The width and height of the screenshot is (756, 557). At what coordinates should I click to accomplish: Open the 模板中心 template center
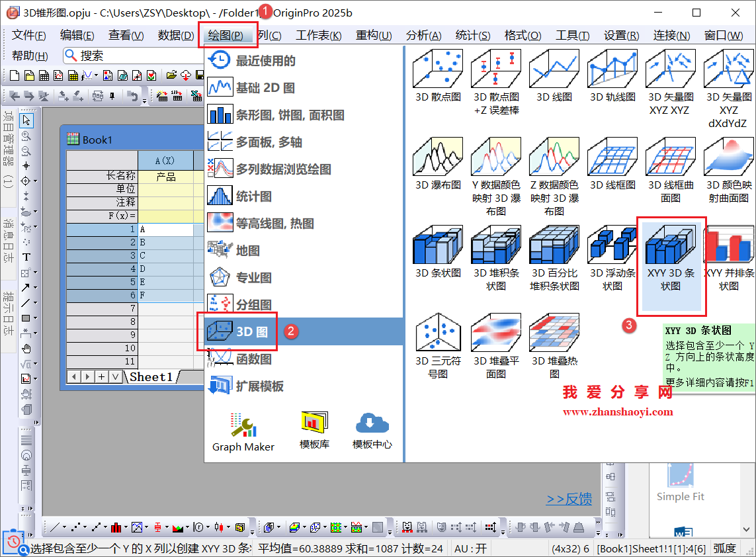pos(372,430)
